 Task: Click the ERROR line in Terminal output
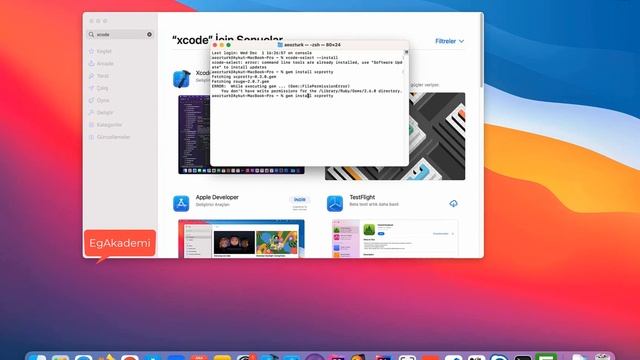click(x=280, y=86)
